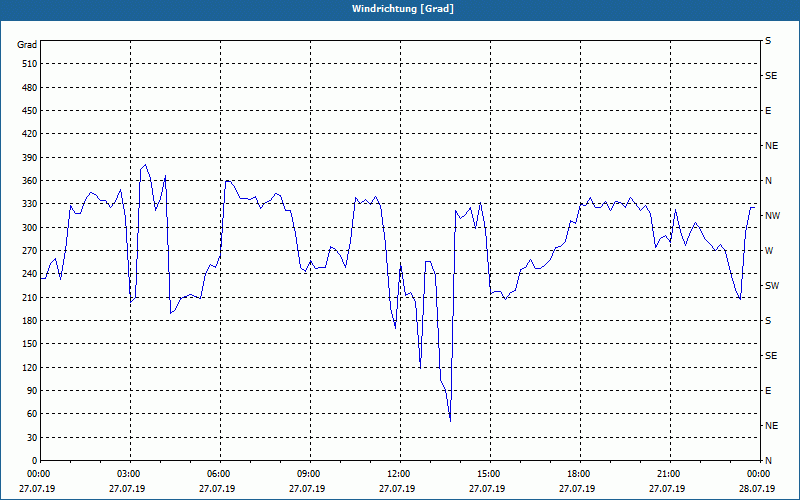Click the NW compass label

point(772,216)
